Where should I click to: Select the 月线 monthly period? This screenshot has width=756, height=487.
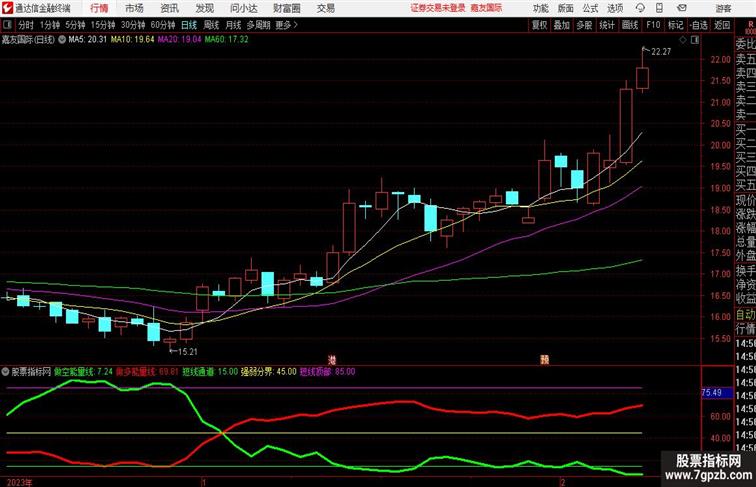[x=233, y=25]
